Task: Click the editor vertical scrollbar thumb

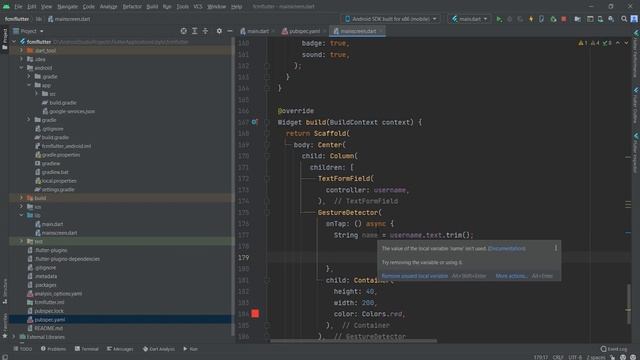Action: click(x=629, y=304)
